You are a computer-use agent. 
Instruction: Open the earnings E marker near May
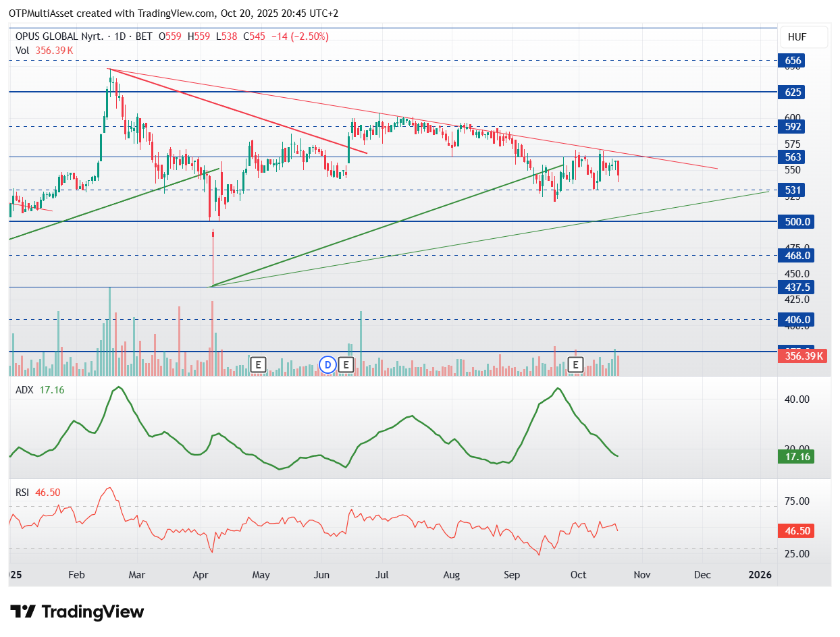tap(257, 365)
